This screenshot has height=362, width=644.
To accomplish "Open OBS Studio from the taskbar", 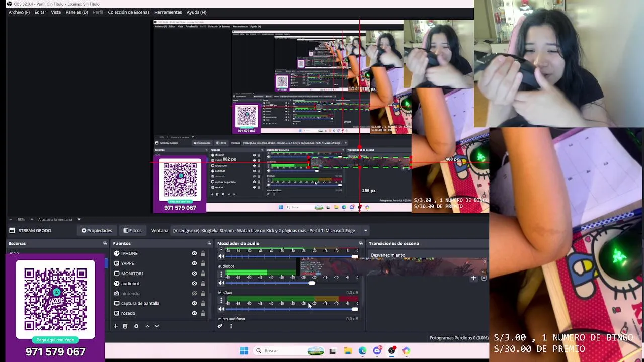I will pyautogui.click(x=392, y=351).
